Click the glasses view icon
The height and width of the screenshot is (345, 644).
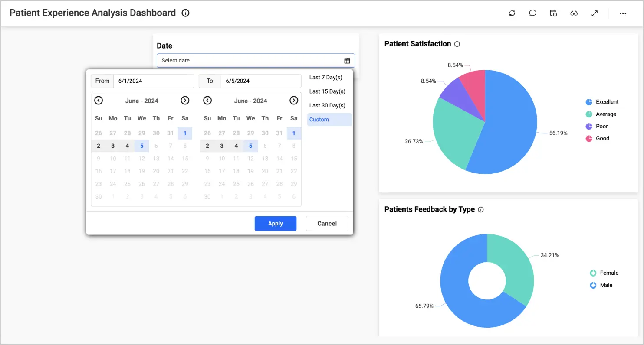pyautogui.click(x=574, y=13)
